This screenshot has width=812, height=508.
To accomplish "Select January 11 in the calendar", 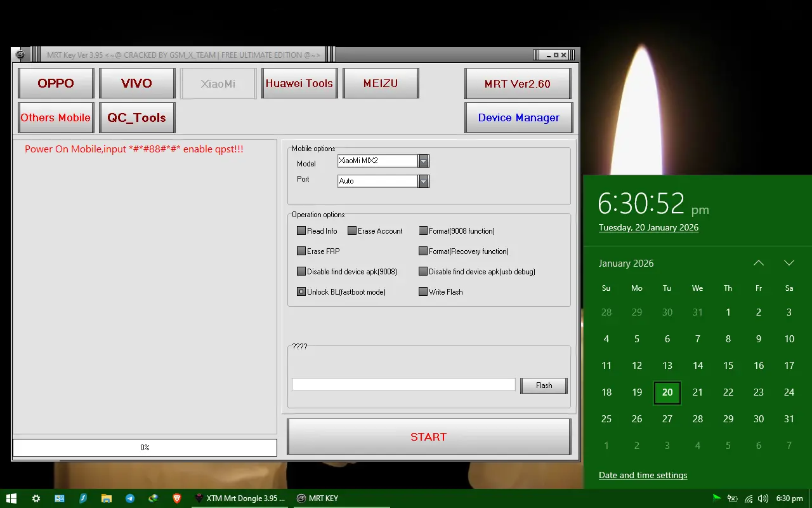I will click(x=606, y=366).
